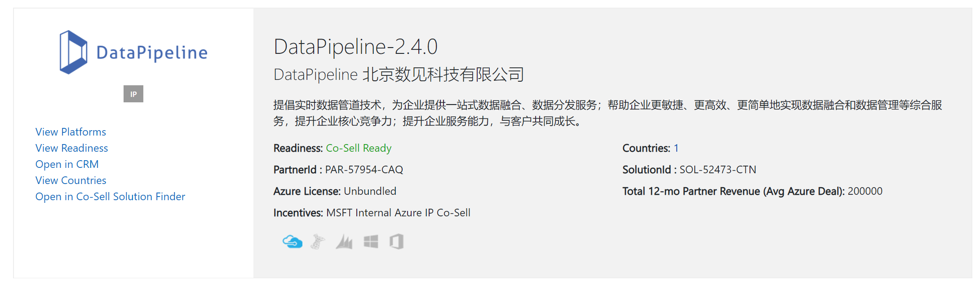Click the SOL-52473-CTN solution ID
The image size is (980, 285).
click(718, 170)
